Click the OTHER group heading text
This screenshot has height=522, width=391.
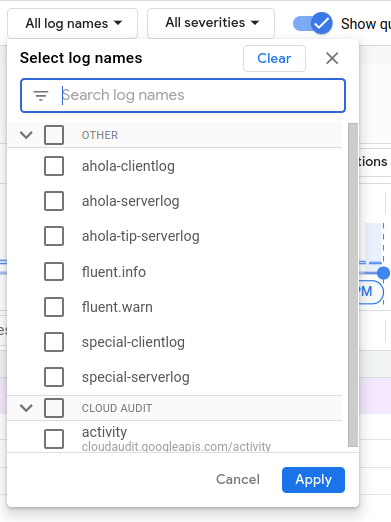[x=100, y=135]
